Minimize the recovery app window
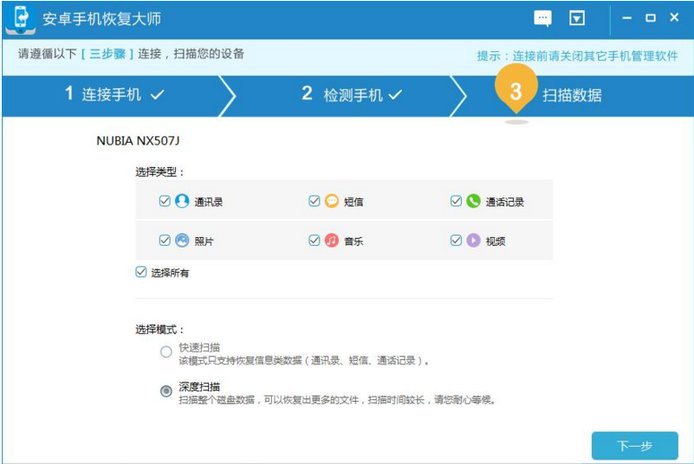The width and height of the screenshot is (694, 464). [627, 18]
